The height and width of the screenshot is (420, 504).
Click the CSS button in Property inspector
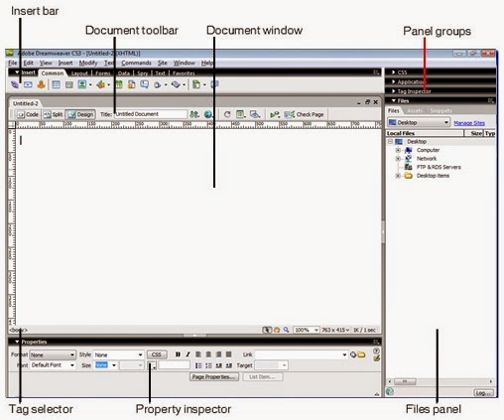tap(157, 354)
